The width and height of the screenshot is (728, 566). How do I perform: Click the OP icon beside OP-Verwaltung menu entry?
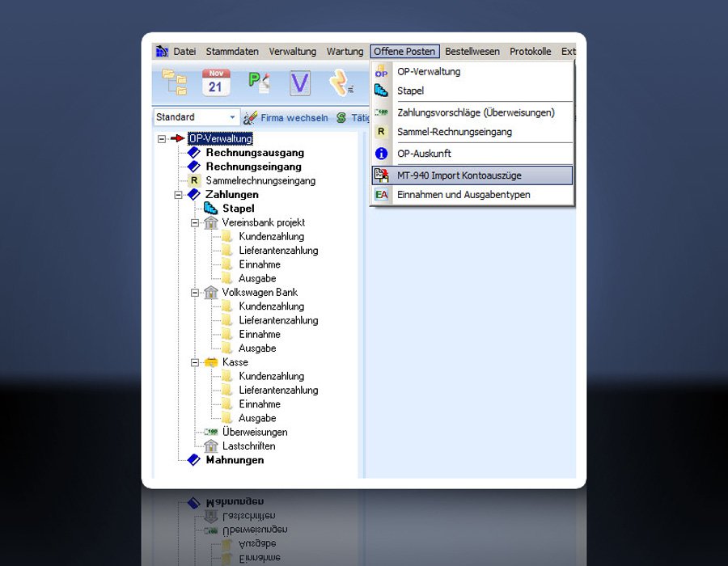pyautogui.click(x=381, y=71)
